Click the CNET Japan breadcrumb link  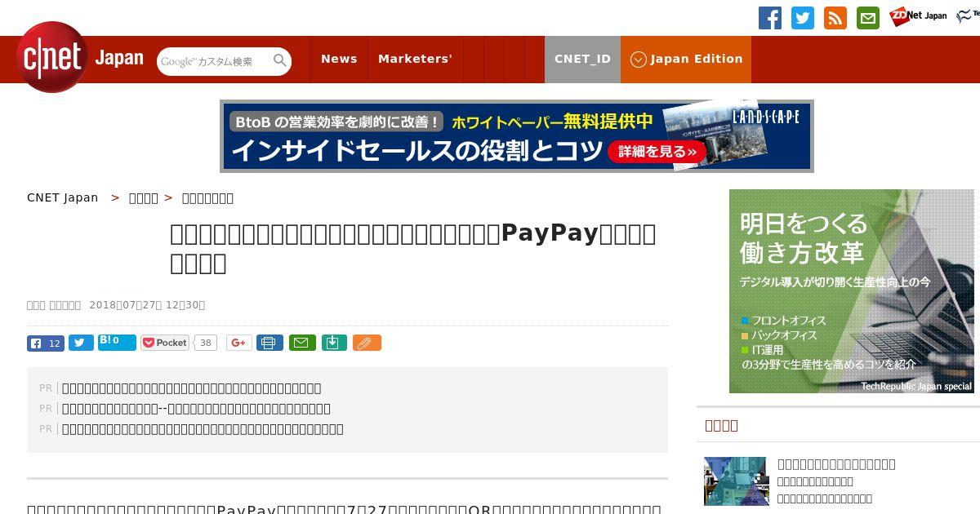click(x=62, y=197)
